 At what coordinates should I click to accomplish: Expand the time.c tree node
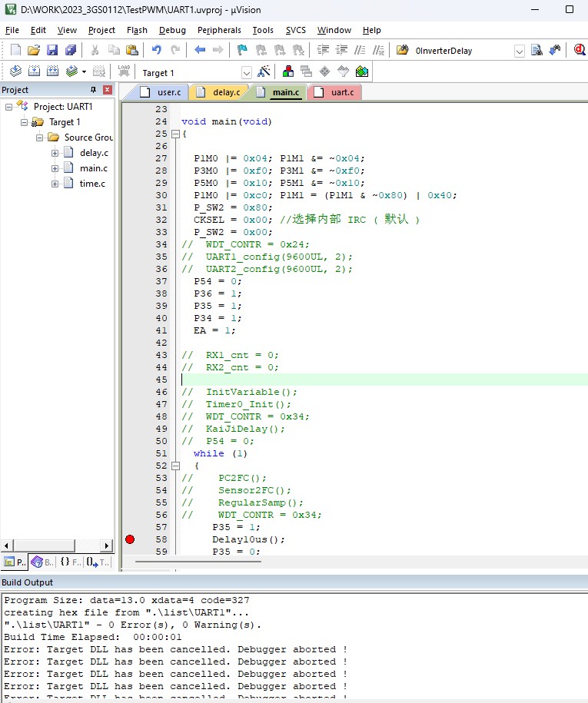click(x=55, y=184)
